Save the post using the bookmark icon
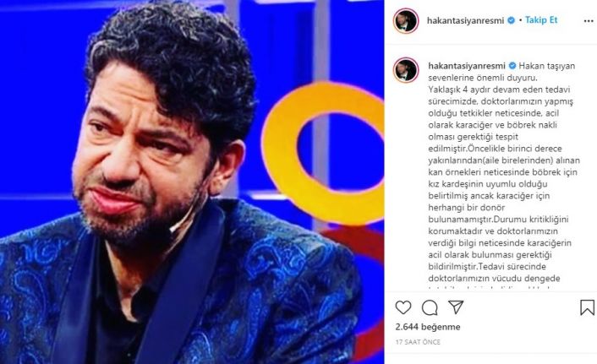597x364 pixels. tap(587, 307)
